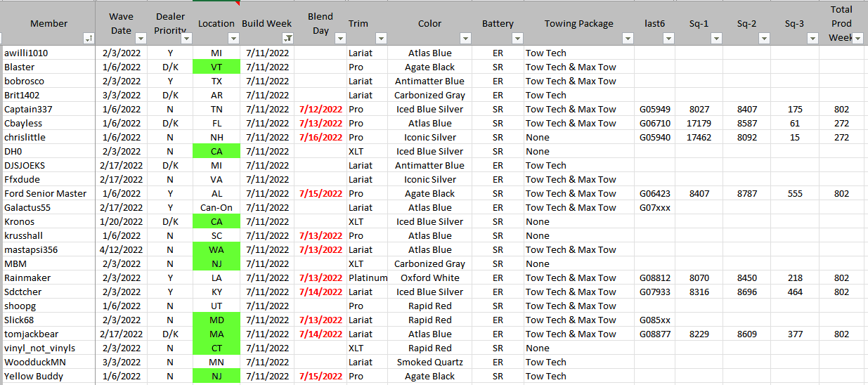This screenshot has width=868, height=385.
Task: Select the Rainmaker member cell
Action: [28, 278]
